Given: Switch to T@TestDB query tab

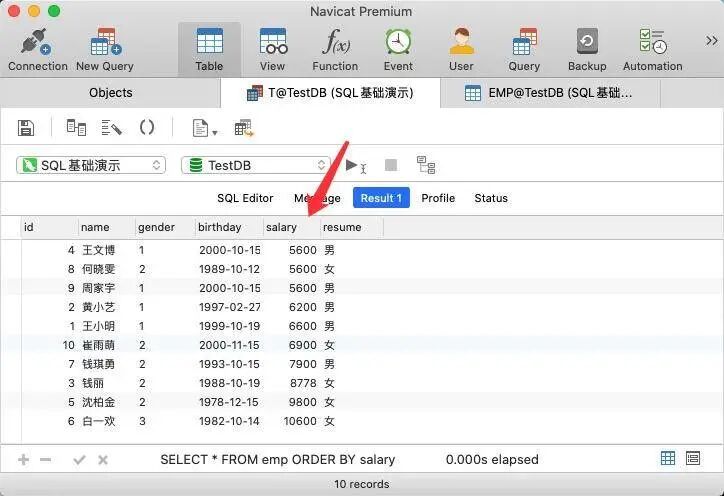Looking at the screenshot, I should coord(331,93).
